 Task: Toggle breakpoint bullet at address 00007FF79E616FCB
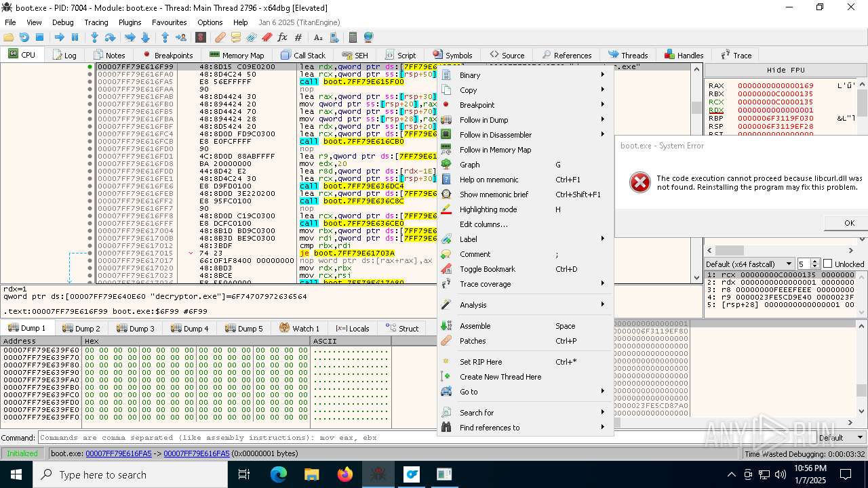coord(90,142)
